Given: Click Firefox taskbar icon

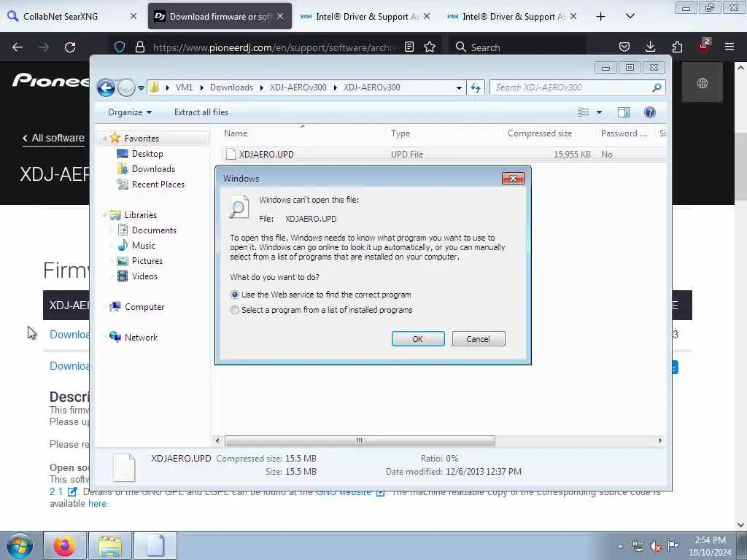Looking at the screenshot, I should tap(65, 545).
